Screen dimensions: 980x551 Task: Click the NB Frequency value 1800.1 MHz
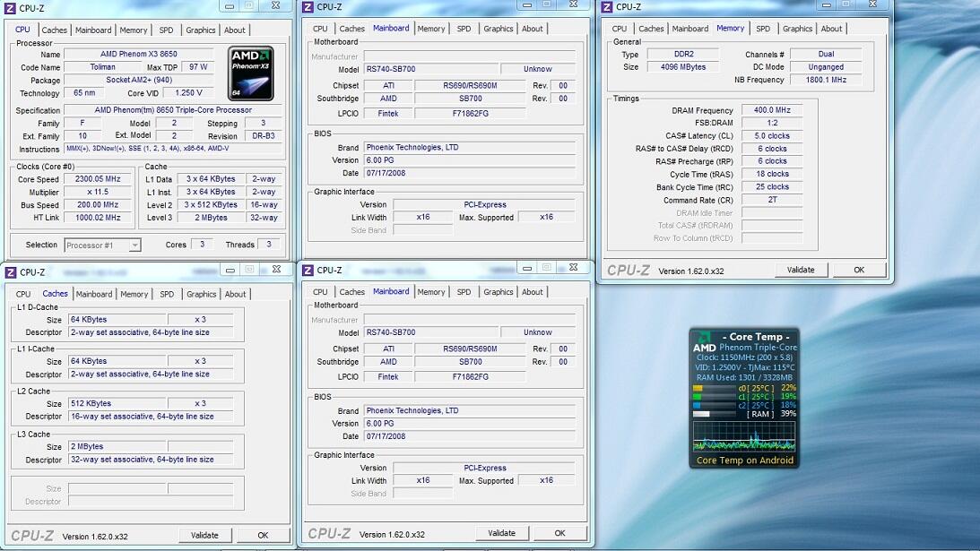pos(827,80)
